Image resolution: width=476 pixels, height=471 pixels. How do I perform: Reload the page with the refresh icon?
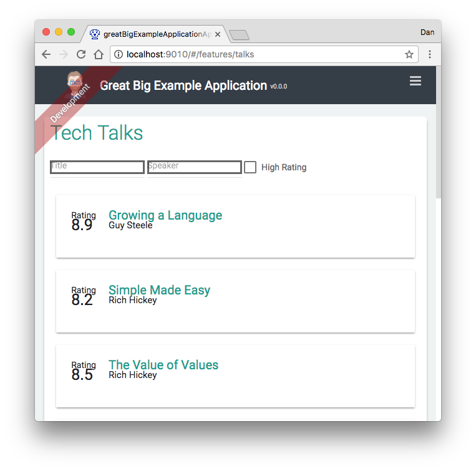coord(81,54)
